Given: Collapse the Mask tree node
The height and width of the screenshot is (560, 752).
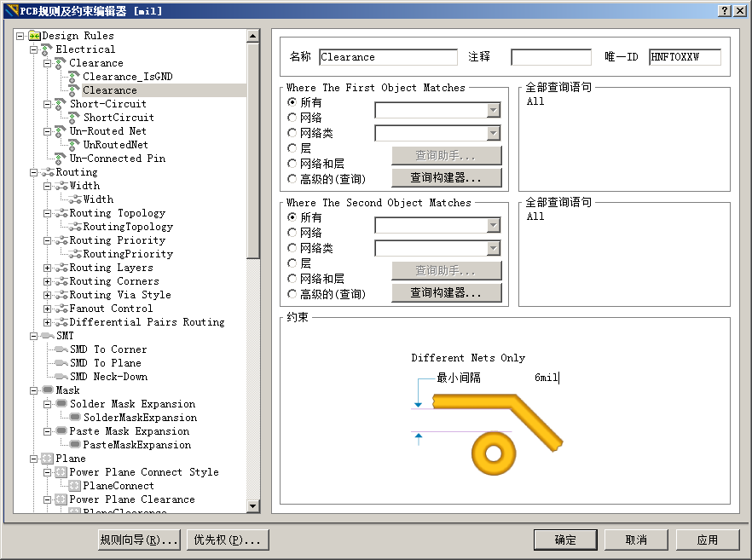Looking at the screenshot, I should tap(33, 390).
